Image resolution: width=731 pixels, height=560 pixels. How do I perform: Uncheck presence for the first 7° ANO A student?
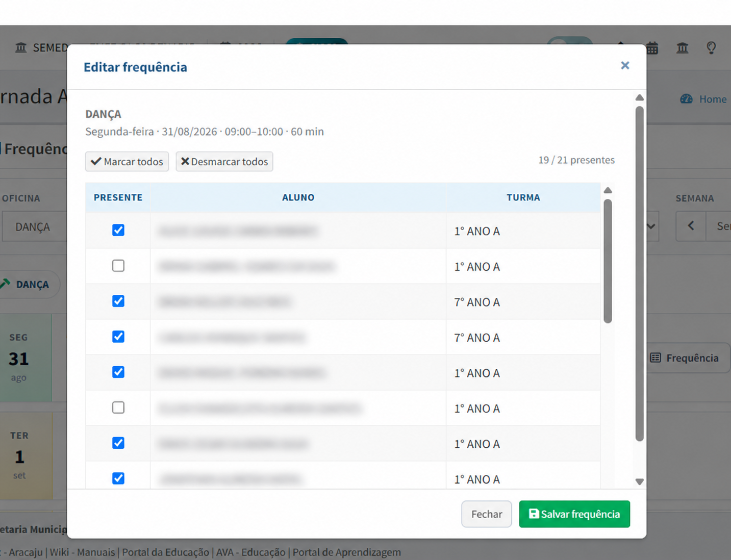coord(118,301)
